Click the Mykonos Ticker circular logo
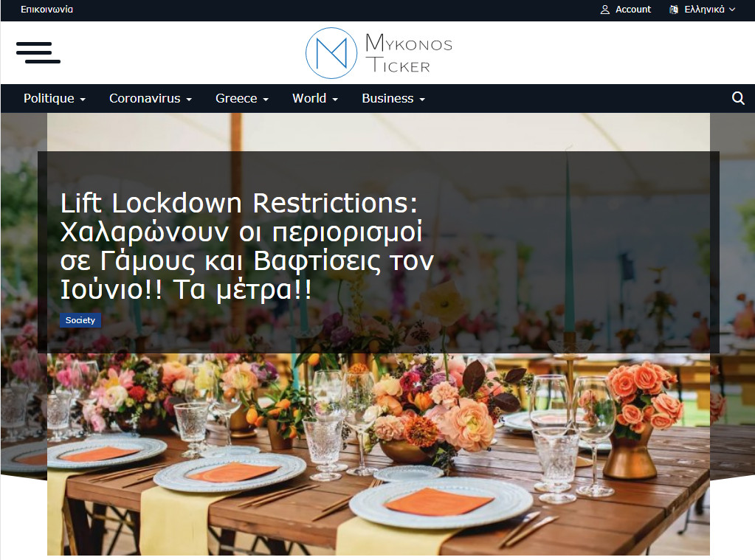 [331, 53]
